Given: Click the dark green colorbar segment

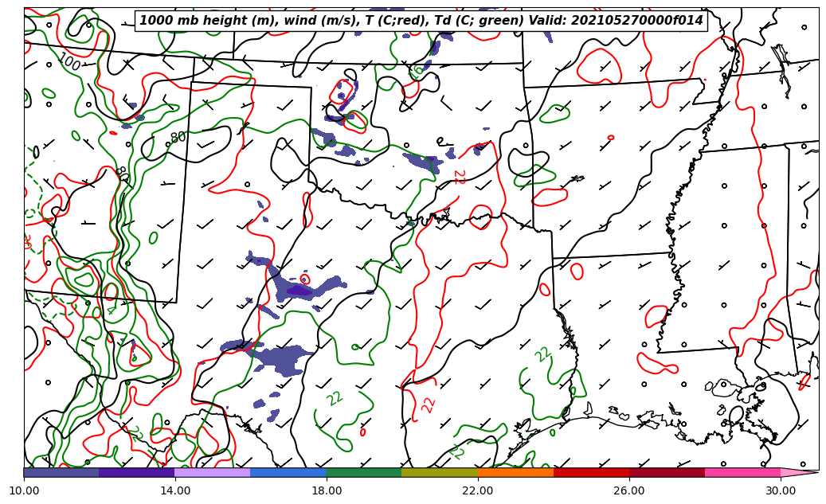Looking at the screenshot, I should tap(364, 472).
